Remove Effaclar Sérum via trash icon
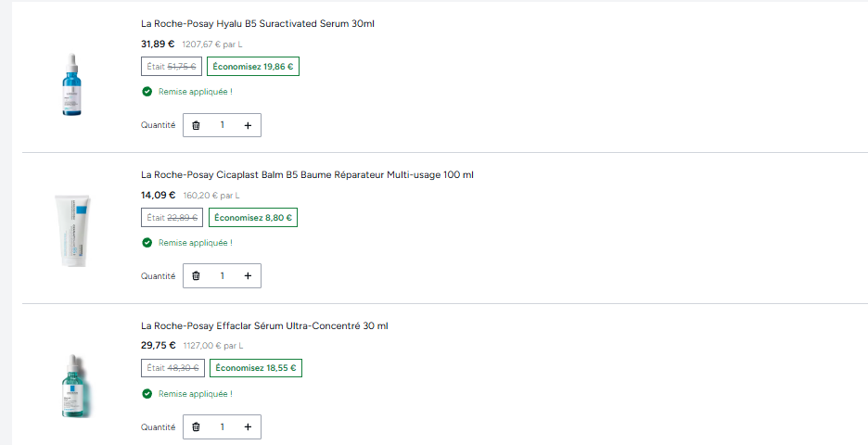Screen dimensions: 868x445 click(x=196, y=426)
